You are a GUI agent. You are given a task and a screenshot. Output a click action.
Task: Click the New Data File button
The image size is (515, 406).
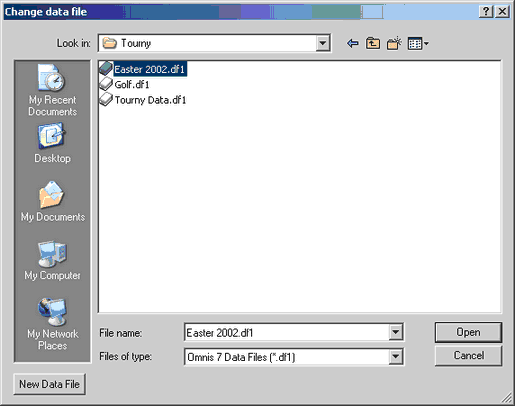[49, 384]
